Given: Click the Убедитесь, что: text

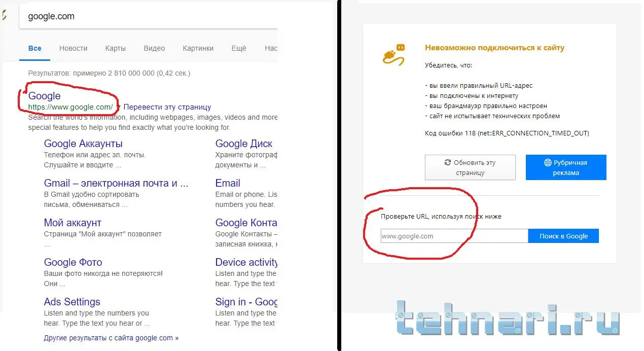Looking at the screenshot, I should coord(448,65).
